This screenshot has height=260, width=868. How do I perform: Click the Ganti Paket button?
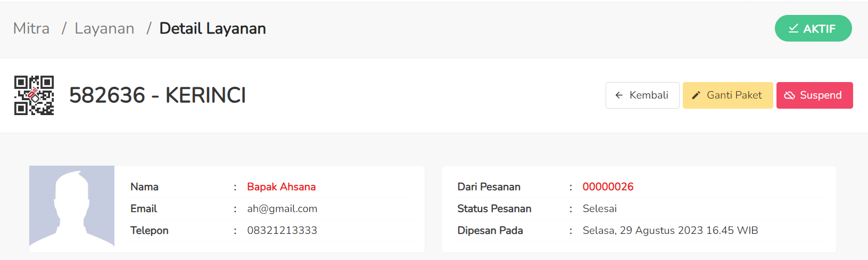(728, 95)
